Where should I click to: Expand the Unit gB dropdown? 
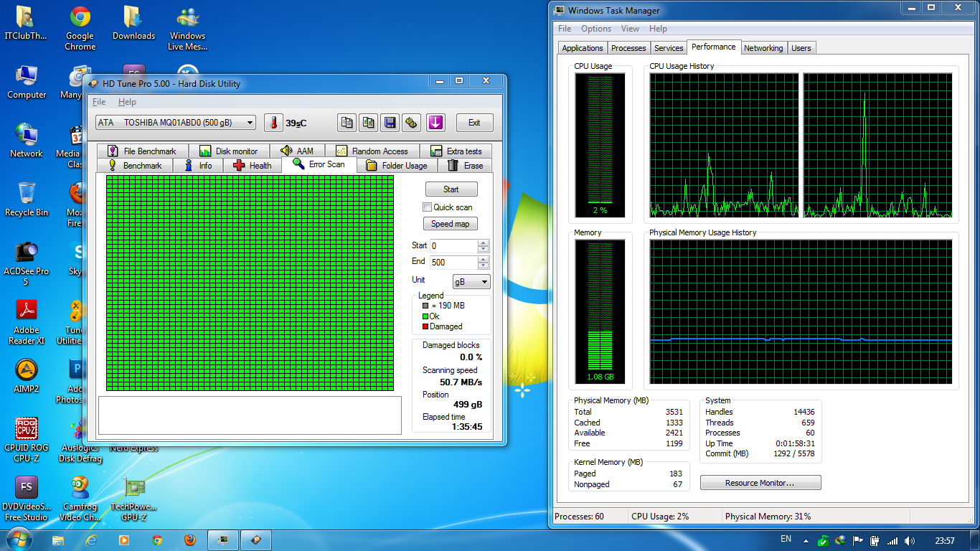(471, 282)
